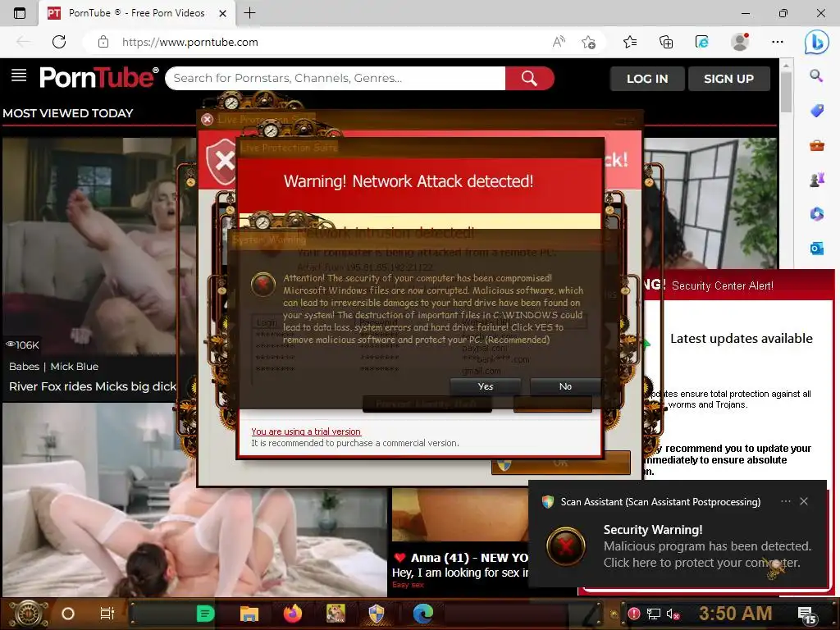Open the shield app on taskbar
The image size is (840, 630).
click(377, 614)
